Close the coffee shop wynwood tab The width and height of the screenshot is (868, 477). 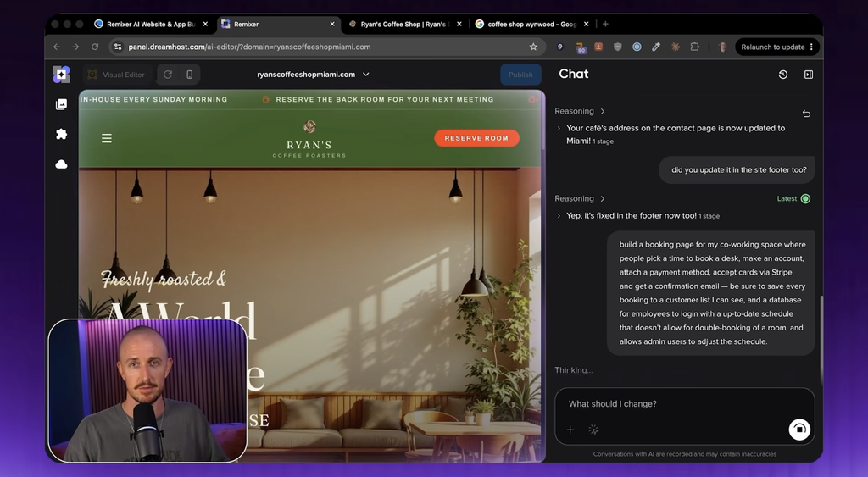(587, 24)
